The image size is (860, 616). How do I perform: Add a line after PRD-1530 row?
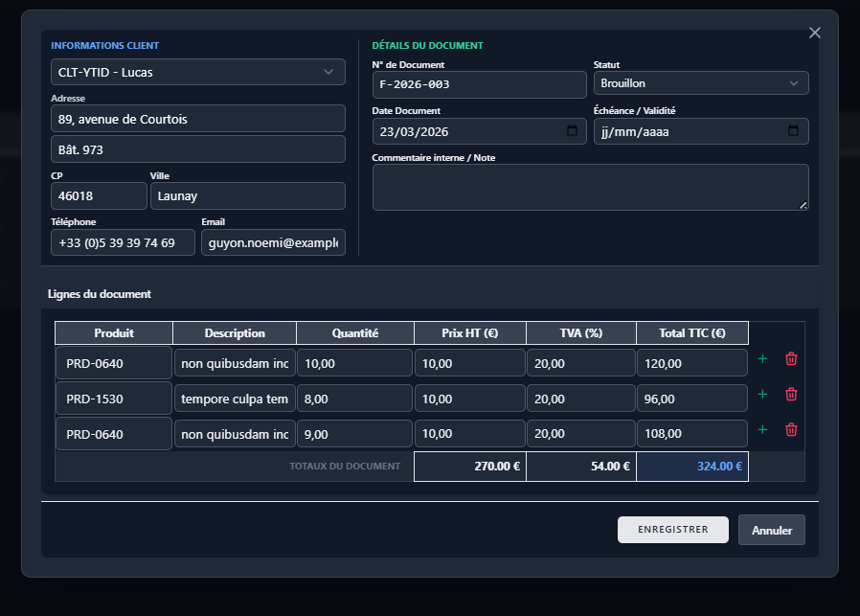pos(762,395)
